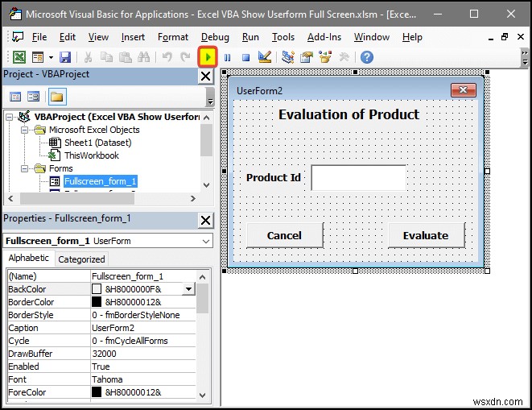532x410 pixels.
Task: Select Fullscreen_form_1 in the project tree
Action: [100, 181]
